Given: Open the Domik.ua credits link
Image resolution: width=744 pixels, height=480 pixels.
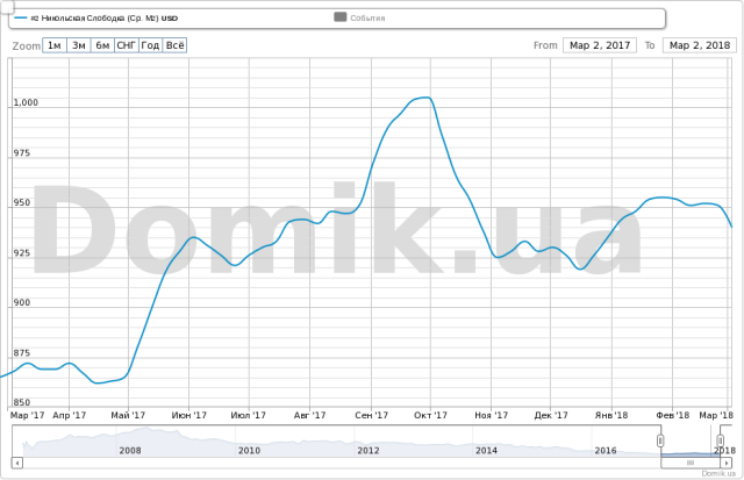Looking at the screenshot, I should point(718,473).
